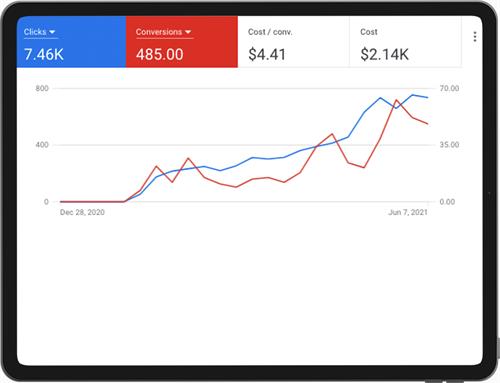500x383 pixels.
Task: Click the 35.00 right axis label
Action: [449, 145]
